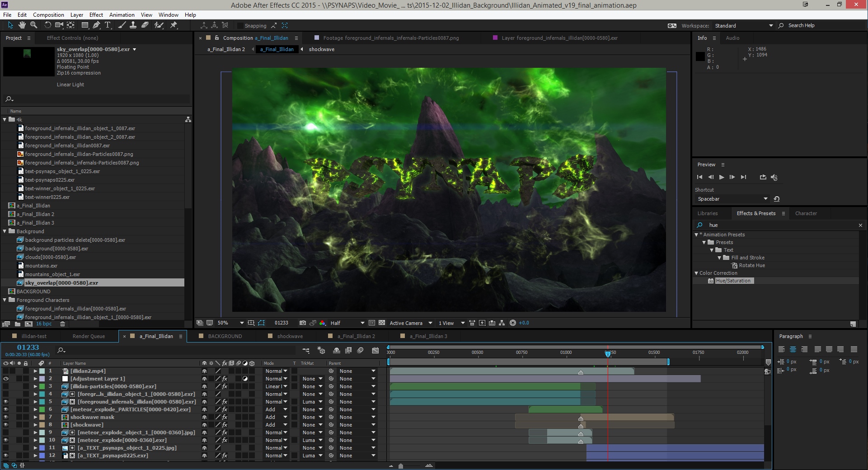
Task: Select the Puppet Pin tool
Action: (x=174, y=25)
